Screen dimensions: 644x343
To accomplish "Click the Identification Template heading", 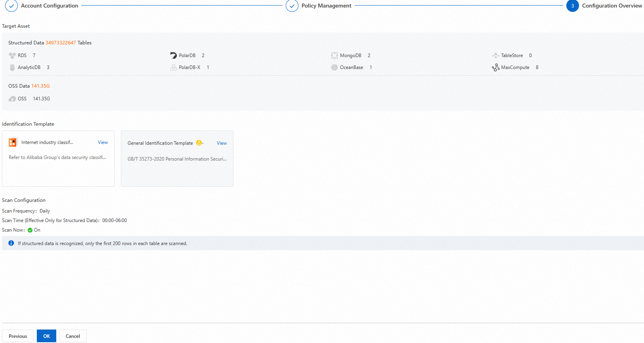I will [28, 124].
